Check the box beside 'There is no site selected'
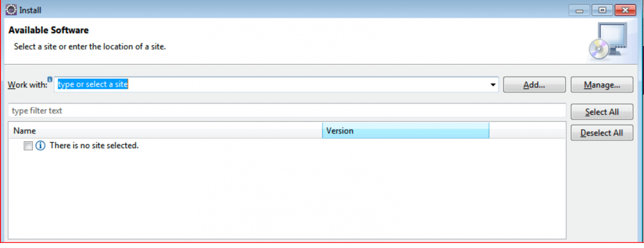The height and width of the screenshot is (248, 644). tap(28, 146)
